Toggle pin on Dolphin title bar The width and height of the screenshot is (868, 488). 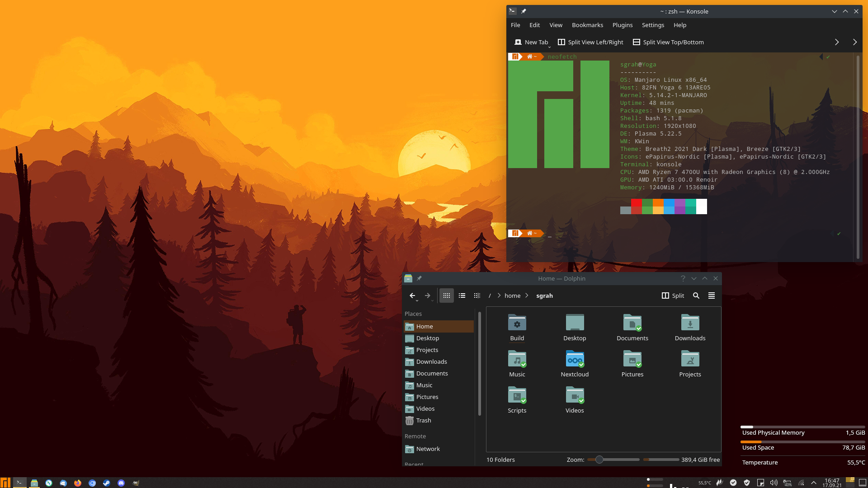tap(419, 278)
